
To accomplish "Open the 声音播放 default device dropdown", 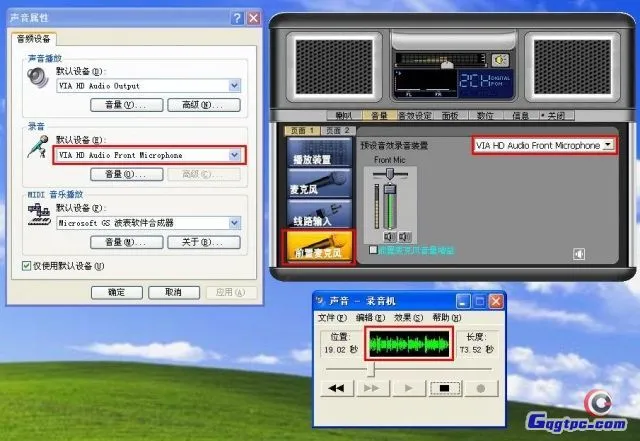I will [234, 86].
